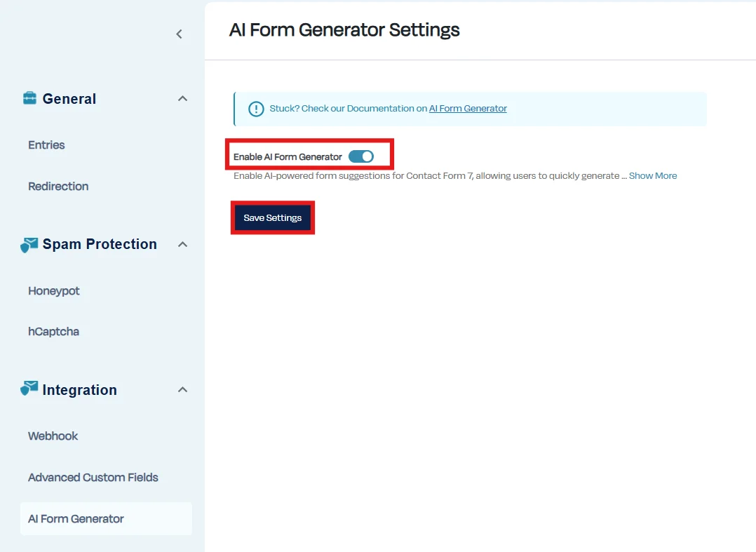Open the Webhook settings page

53,436
